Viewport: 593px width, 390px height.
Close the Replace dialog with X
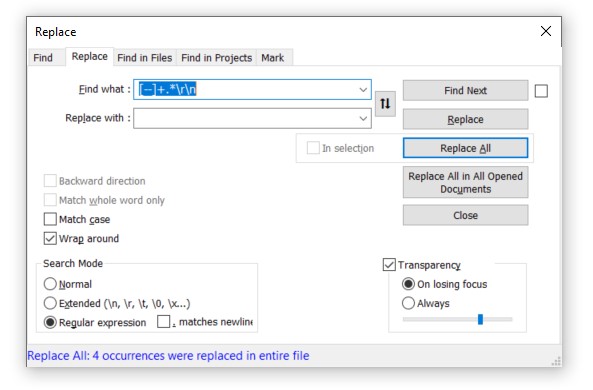pyautogui.click(x=545, y=31)
